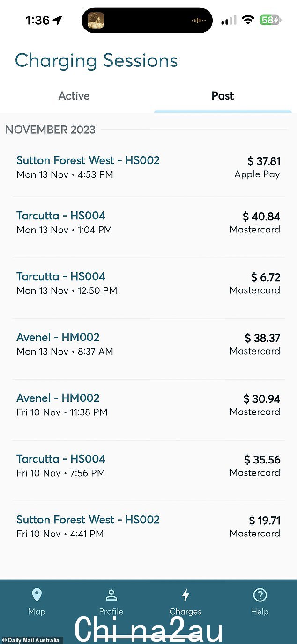
Task: Open the Help question mark icon
Action: pos(260,595)
